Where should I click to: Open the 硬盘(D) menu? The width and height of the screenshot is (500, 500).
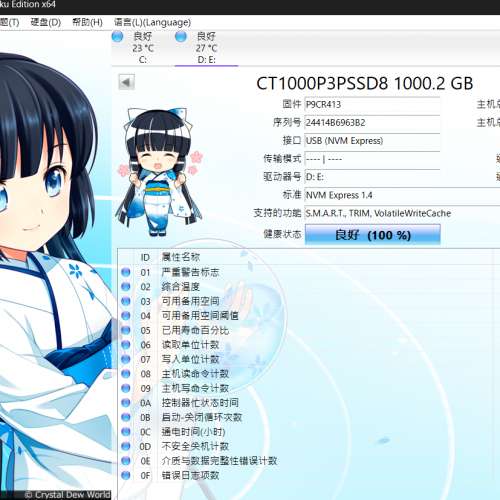coord(46,22)
